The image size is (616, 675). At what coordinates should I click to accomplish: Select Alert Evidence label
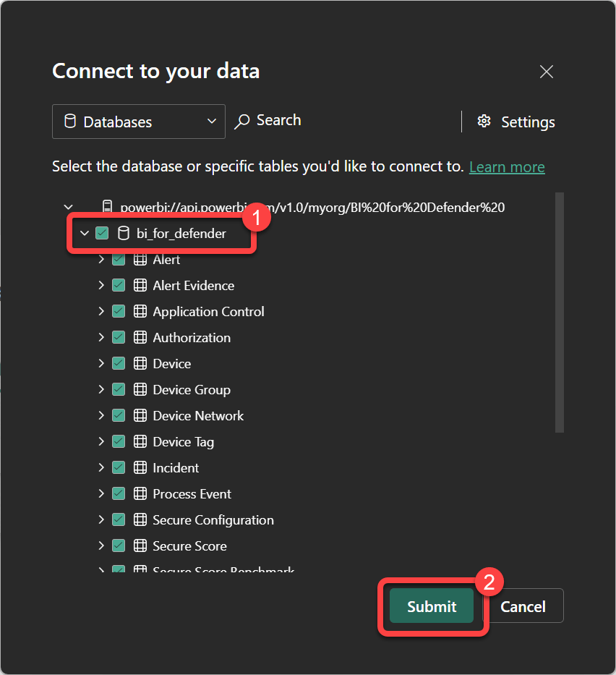pos(194,286)
